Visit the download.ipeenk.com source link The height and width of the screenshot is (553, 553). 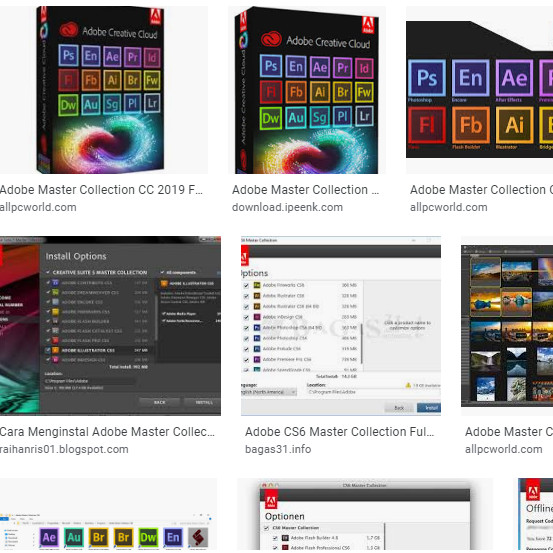click(287, 207)
